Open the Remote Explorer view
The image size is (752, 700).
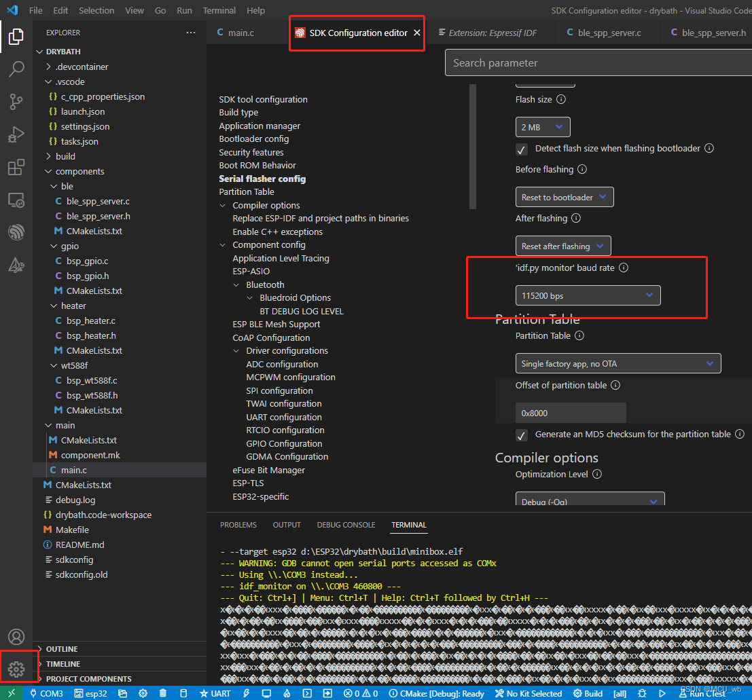point(16,200)
